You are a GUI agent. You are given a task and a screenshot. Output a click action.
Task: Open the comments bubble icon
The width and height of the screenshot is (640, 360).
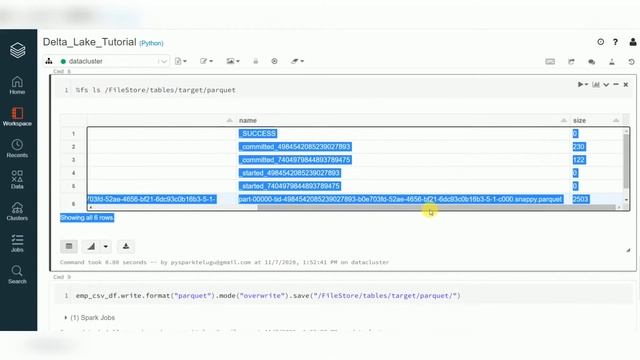tap(591, 62)
